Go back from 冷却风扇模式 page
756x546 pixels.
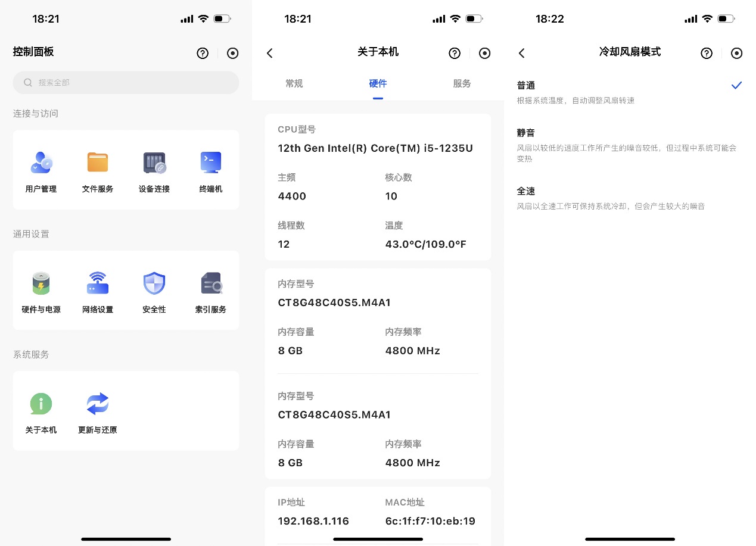522,54
